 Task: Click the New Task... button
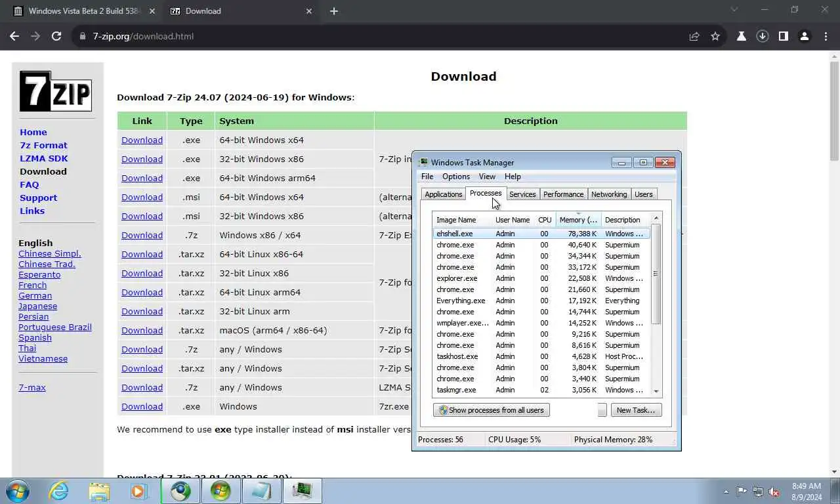click(636, 410)
